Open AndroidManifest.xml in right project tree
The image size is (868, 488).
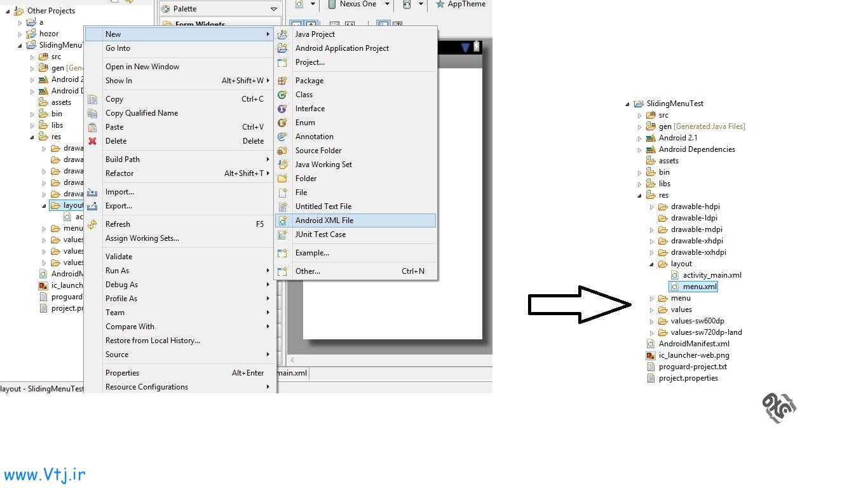tap(693, 344)
